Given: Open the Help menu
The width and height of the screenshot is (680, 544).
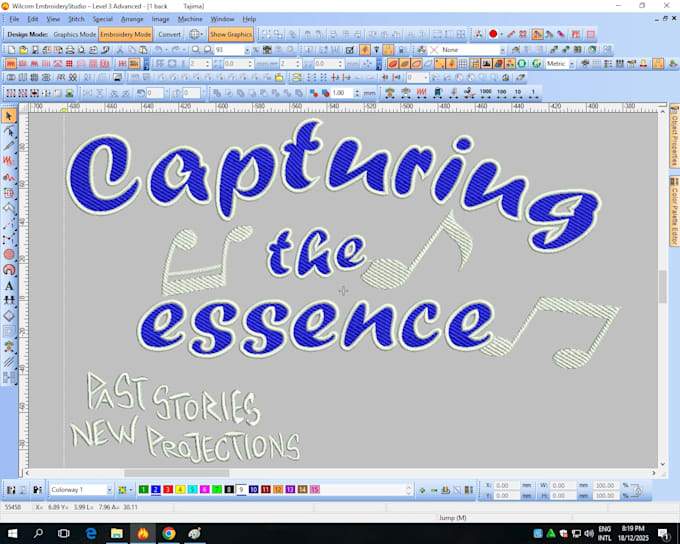Looking at the screenshot, I should [249, 19].
